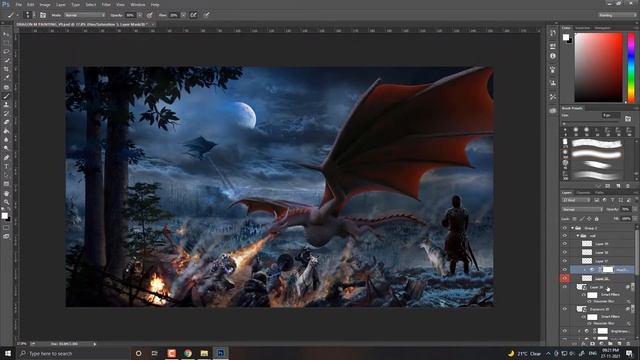
Task: Select the Zoom tool in toolbox
Action: (x=6, y=202)
